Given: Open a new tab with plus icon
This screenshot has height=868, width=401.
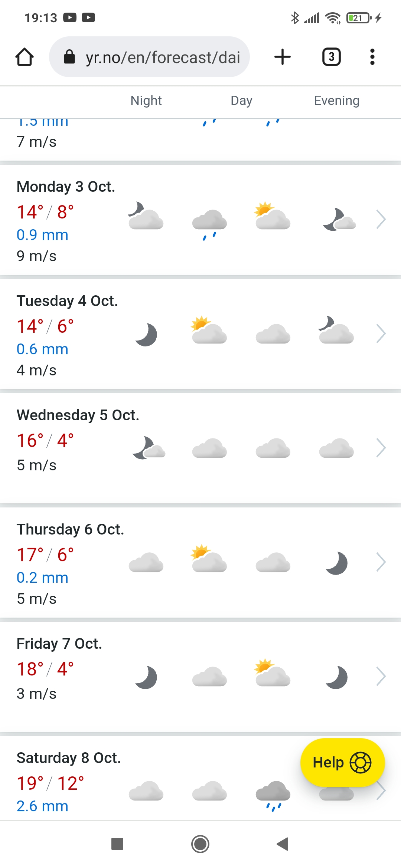Looking at the screenshot, I should (x=283, y=57).
